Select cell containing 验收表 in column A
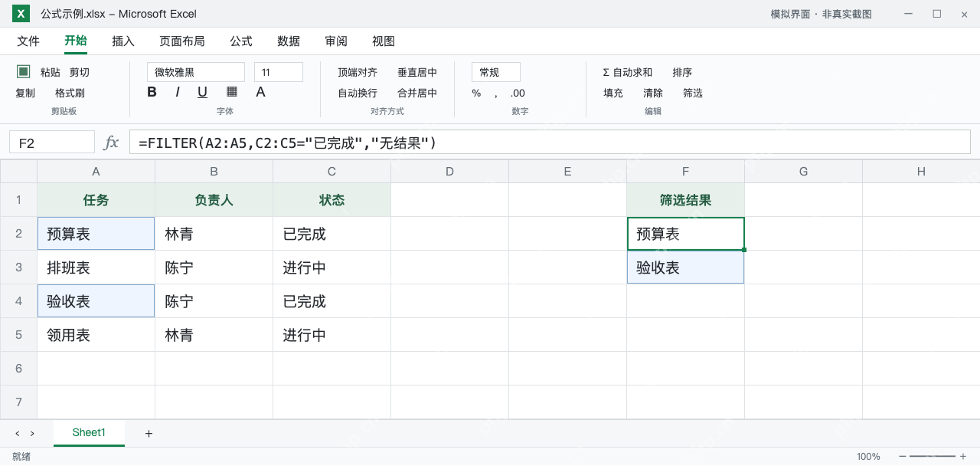Screen dimensions: 980x466 [96, 301]
